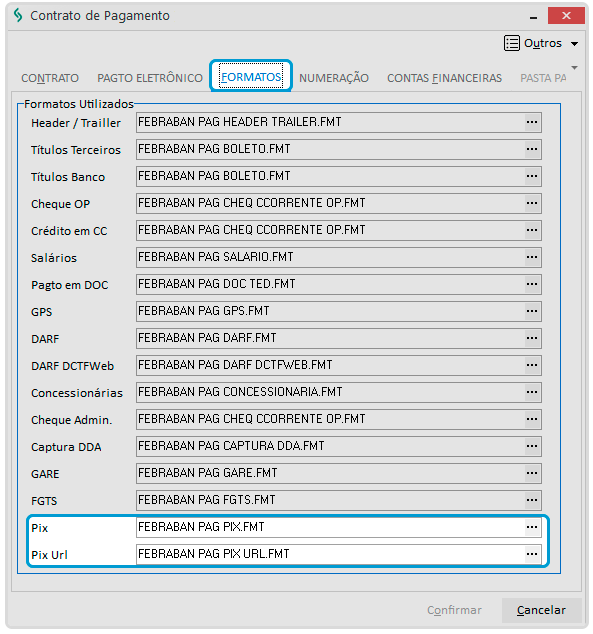Open ellipsis picker for Salários format
The image size is (593, 634).
click(x=532, y=257)
